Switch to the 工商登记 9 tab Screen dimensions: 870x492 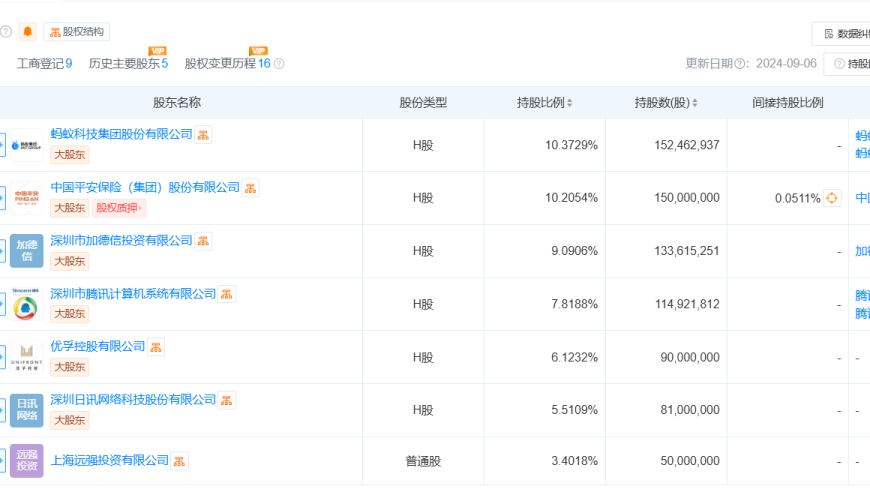coord(44,64)
